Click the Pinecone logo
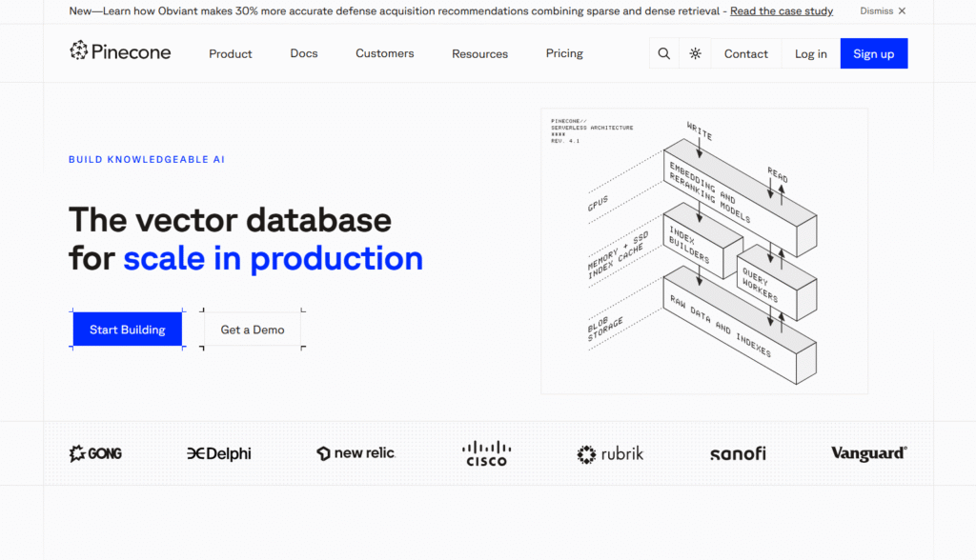This screenshot has width=976, height=560. tap(120, 51)
